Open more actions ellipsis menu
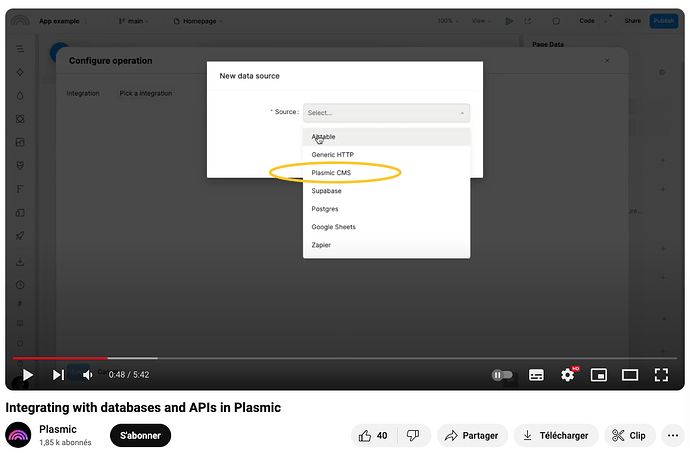 [x=673, y=436]
